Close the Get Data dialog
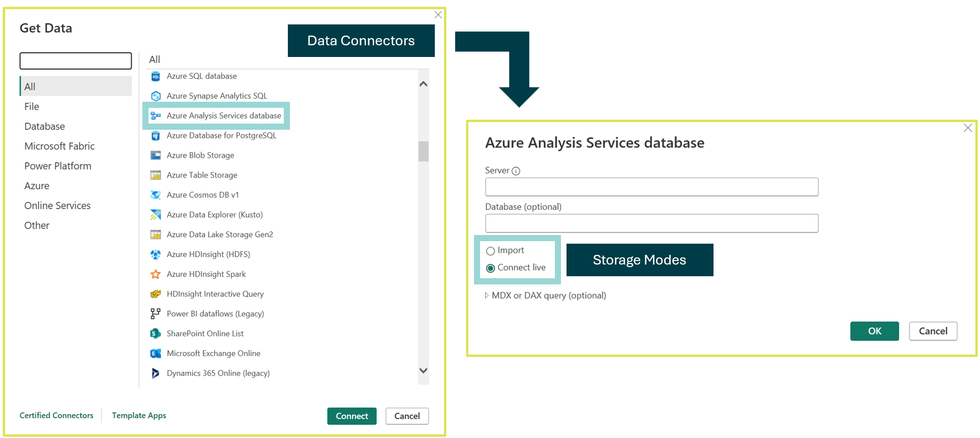Image resolution: width=980 pixels, height=438 pixels. pyautogui.click(x=438, y=15)
